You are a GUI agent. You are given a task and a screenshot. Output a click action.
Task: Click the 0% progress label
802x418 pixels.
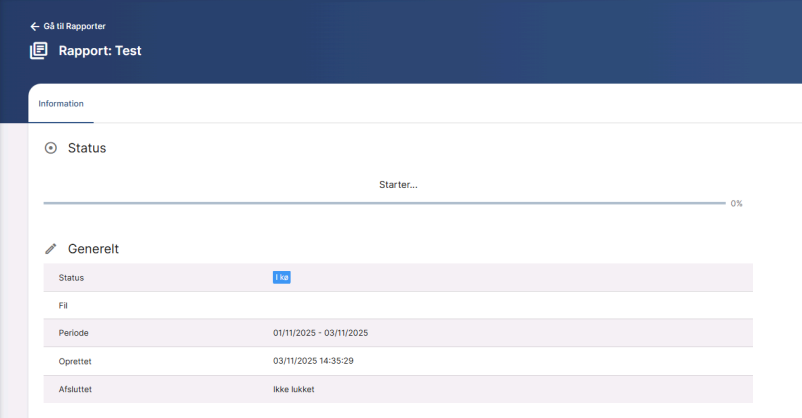coord(736,203)
